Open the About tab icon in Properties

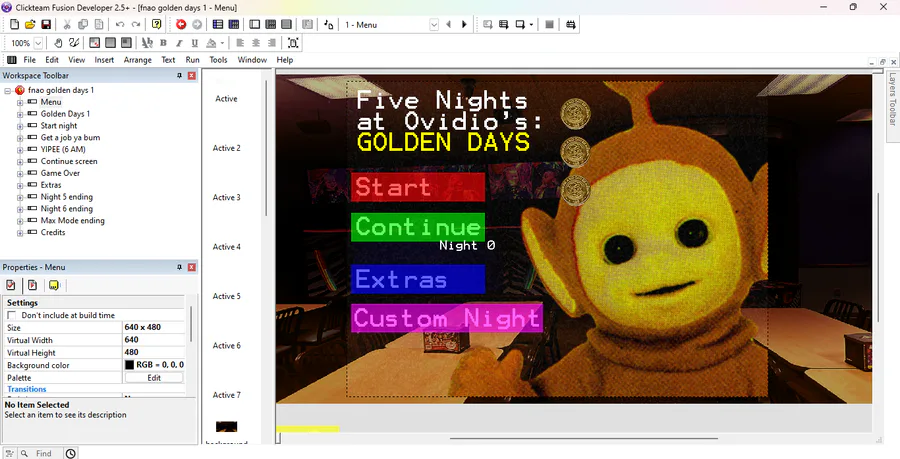pyautogui.click(x=54, y=285)
